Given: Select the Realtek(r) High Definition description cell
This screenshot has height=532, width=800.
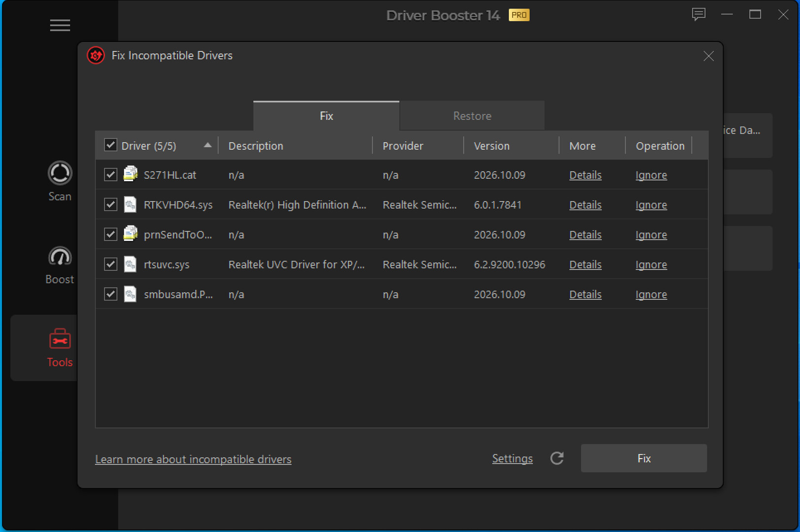Looking at the screenshot, I should click(x=297, y=205).
